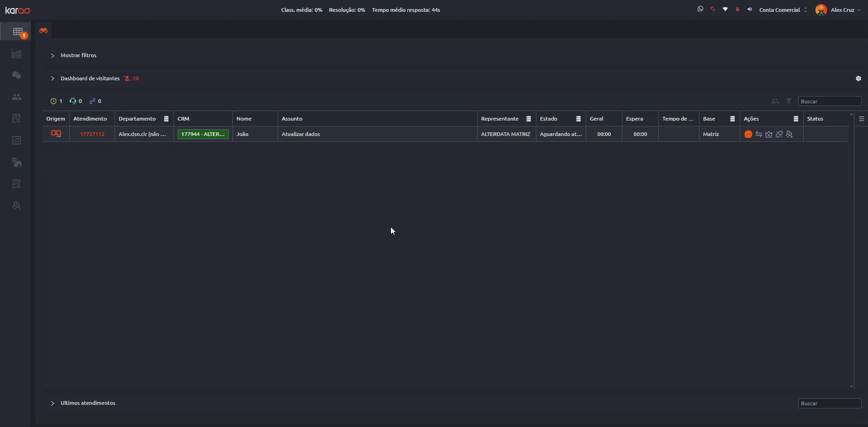The height and width of the screenshot is (427, 868).
Task: Open the Conta Comercial account dropdown
Action: pos(783,10)
